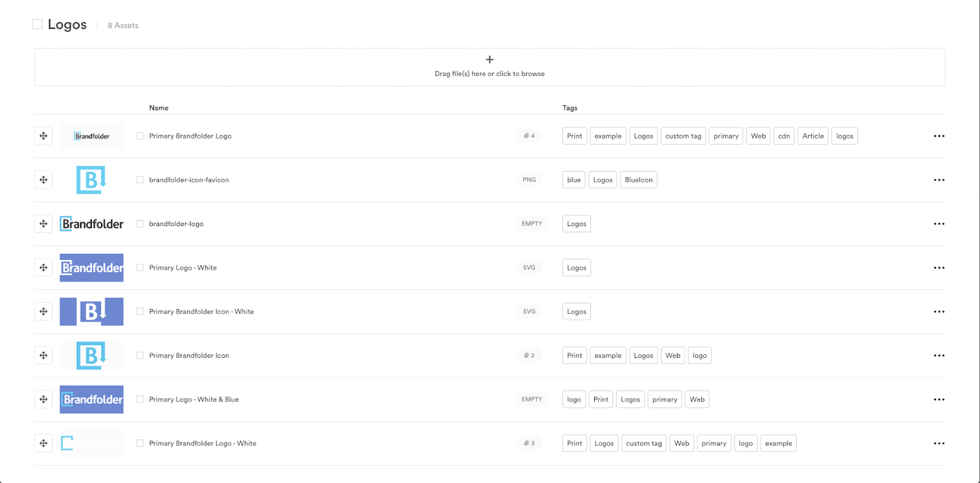Click 'Drag file(s) here or click to browse'
Image resolution: width=980 pixels, height=483 pixels.
click(x=489, y=74)
